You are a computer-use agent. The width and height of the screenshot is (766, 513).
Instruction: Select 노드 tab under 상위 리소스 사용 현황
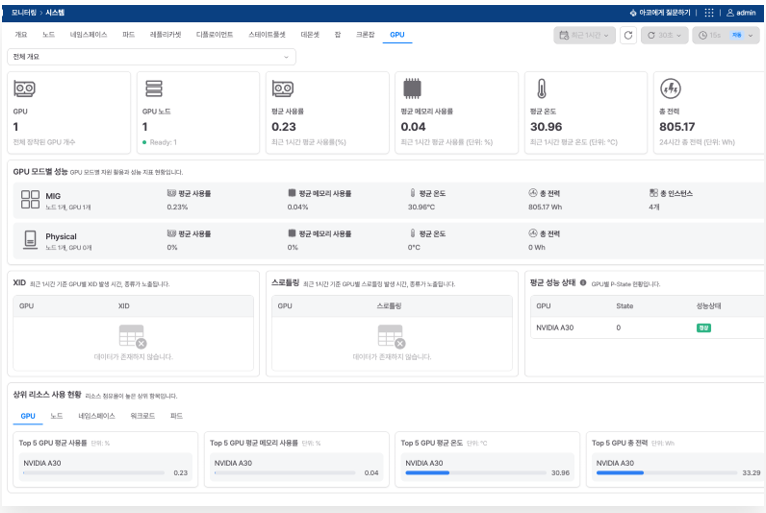[x=57, y=416]
